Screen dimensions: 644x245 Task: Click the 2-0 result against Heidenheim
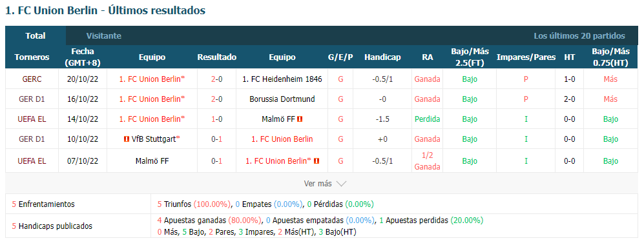[x=217, y=79]
